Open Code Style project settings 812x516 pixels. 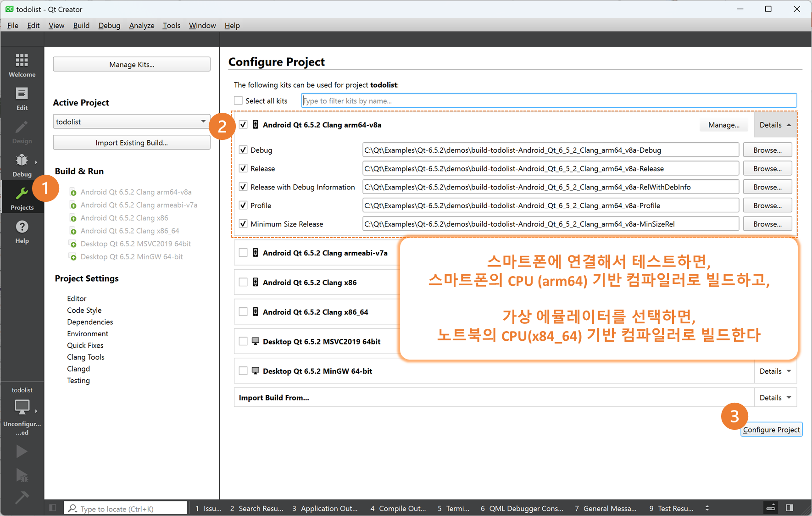pos(84,311)
